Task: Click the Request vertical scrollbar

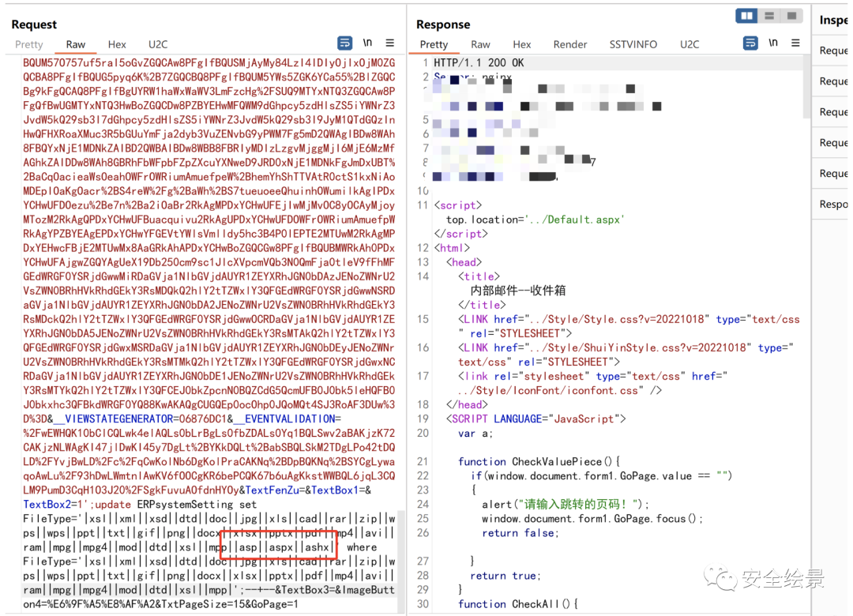Action: tap(401, 561)
